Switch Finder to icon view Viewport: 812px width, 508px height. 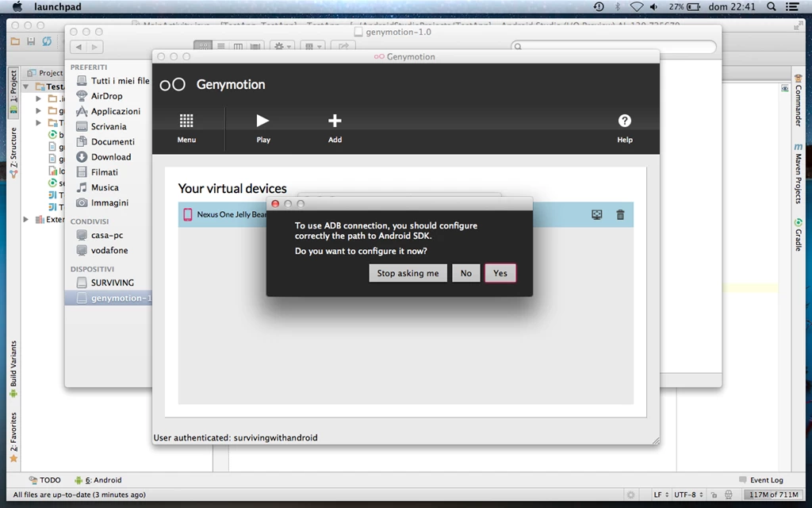tap(203, 47)
